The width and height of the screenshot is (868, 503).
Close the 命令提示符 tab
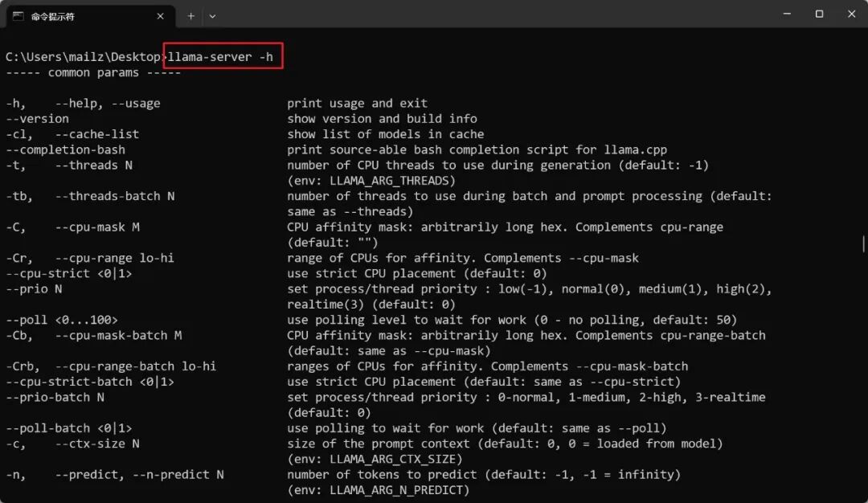tap(160, 16)
